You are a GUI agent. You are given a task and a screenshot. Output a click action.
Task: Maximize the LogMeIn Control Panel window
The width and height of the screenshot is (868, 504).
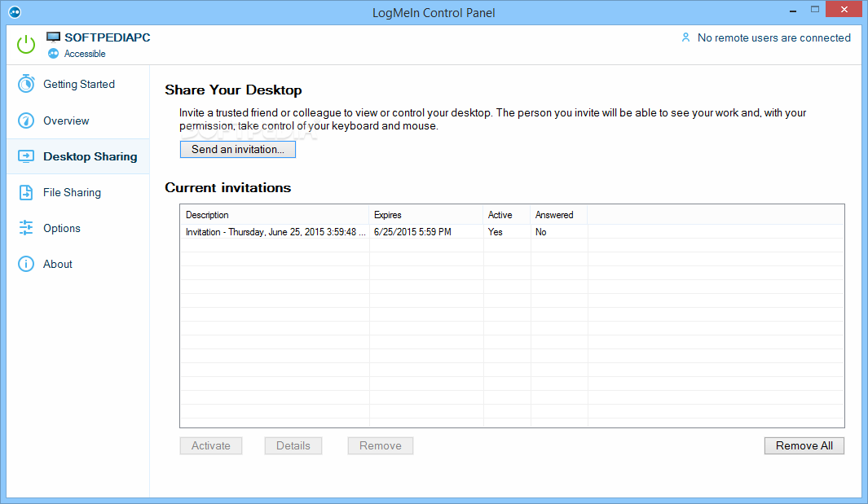pyautogui.click(x=815, y=10)
